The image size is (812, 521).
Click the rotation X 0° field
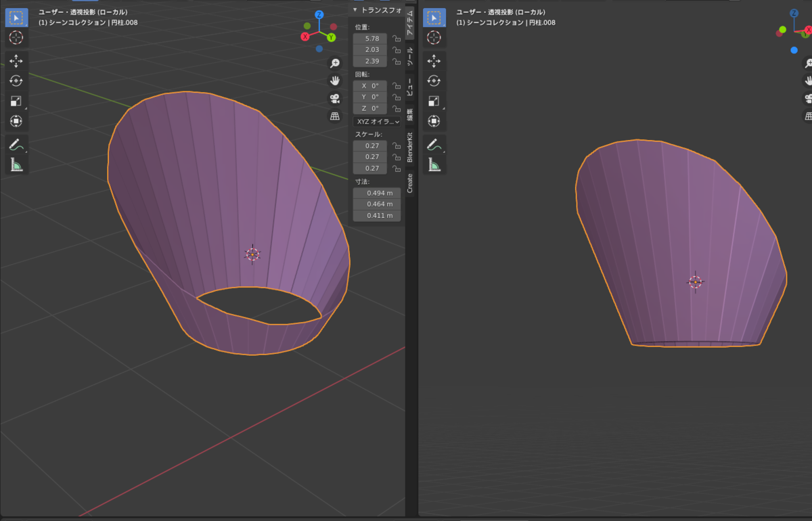(x=370, y=86)
